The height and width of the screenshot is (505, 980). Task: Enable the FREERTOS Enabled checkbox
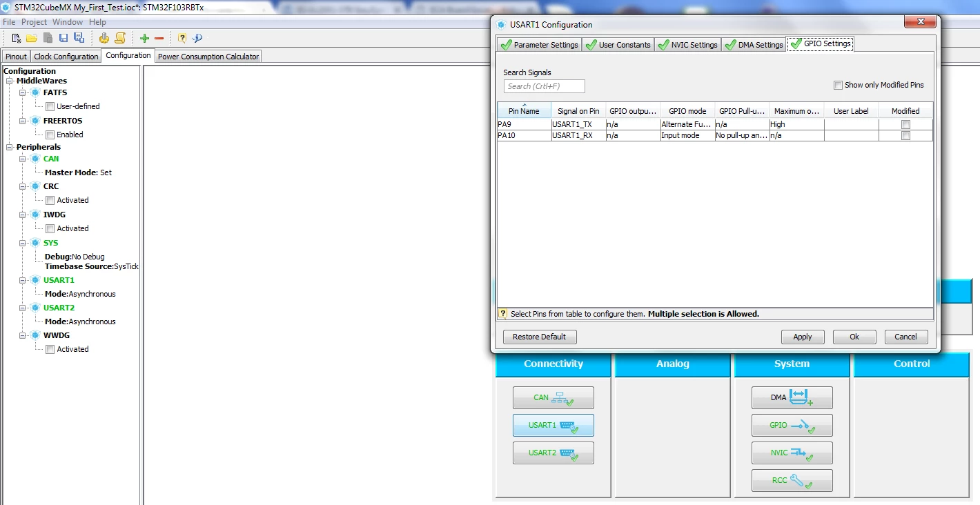click(50, 135)
